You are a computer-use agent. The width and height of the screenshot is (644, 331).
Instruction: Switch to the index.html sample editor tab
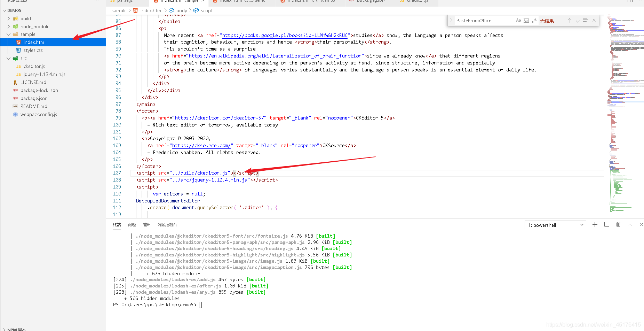click(x=179, y=1)
